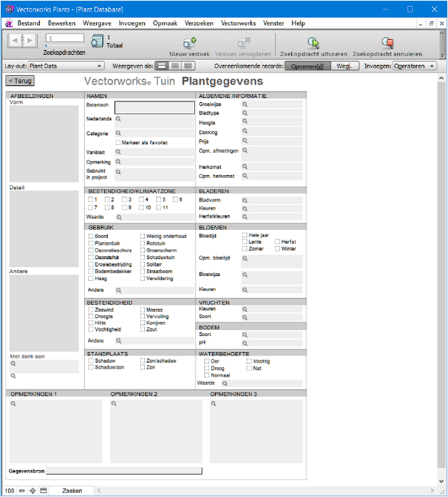Tick the Hele jaar bloeitijd checkbox
The image size is (448, 497).
pos(245,235)
